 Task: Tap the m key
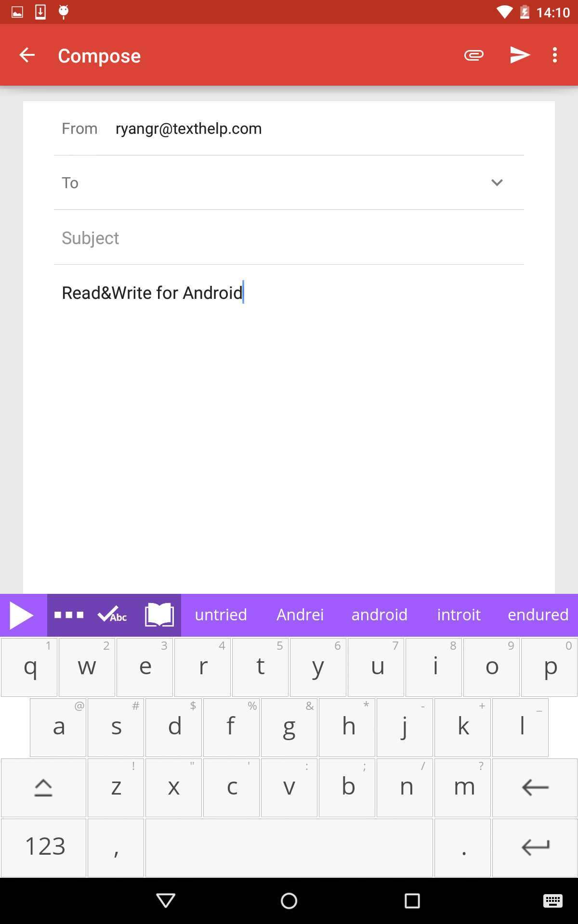(462, 788)
